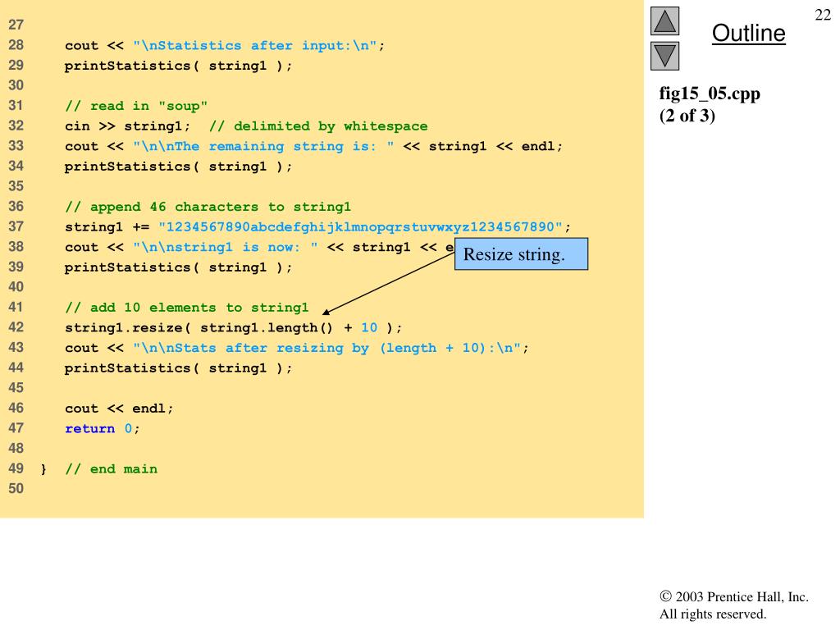
Task: Open the Outline link
Action: coord(748,34)
